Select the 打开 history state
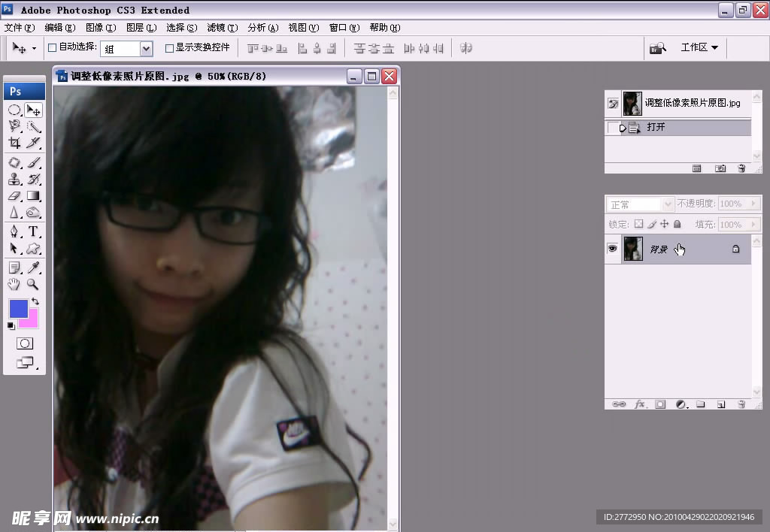This screenshot has height=532, width=770. pos(678,128)
